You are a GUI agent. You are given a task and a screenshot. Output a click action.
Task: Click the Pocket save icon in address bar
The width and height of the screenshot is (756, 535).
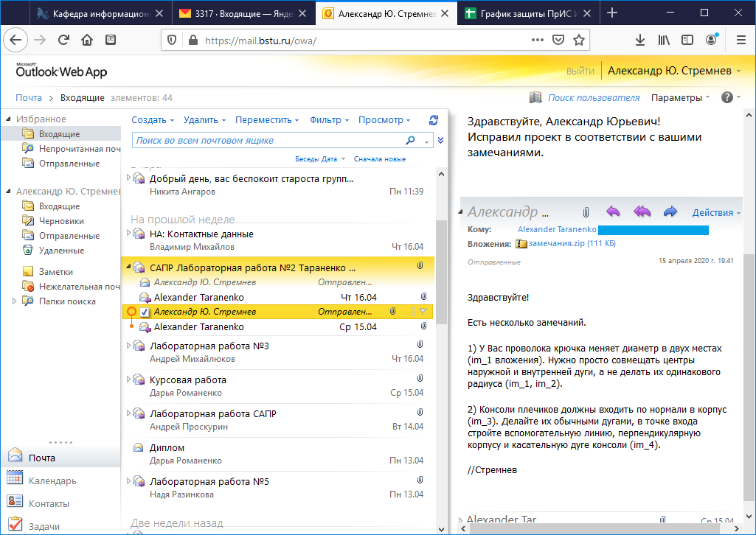(558, 40)
